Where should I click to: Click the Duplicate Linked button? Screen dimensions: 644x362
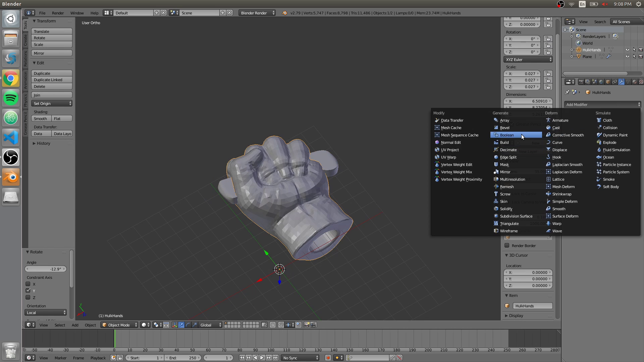pos(52,79)
